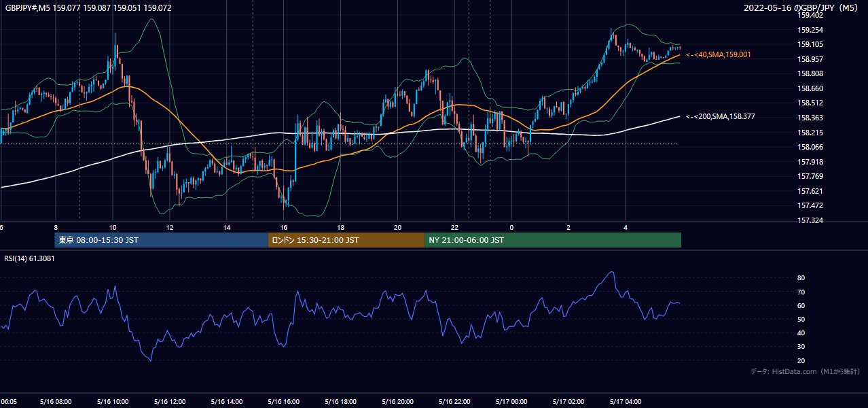The width and height of the screenshot is (868, 408).
Task: Click the 157.472 price axis label
Action: pos(810,205)
